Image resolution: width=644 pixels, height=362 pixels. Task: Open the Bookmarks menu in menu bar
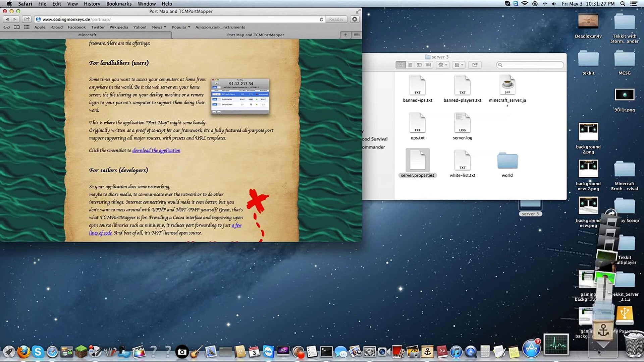[119, 4]
